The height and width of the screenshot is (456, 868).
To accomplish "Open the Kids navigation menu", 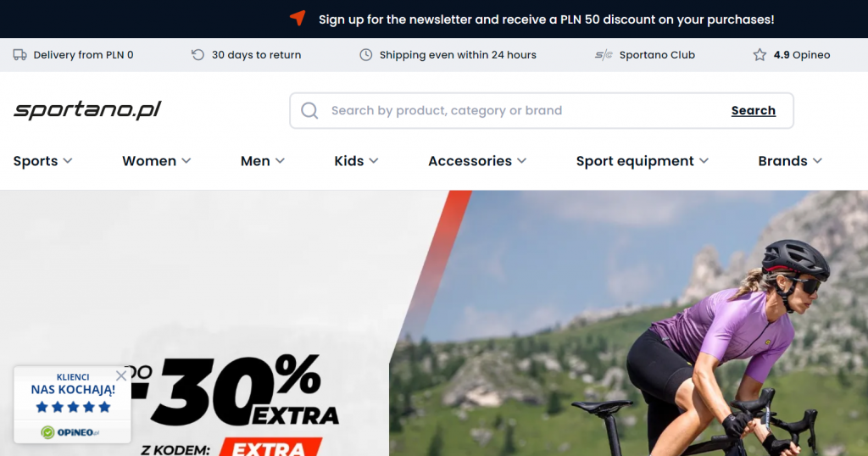I will 356,161.
